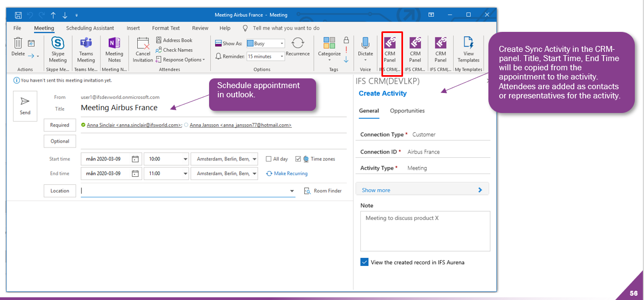This screenshot has width=644, height=300.
Task: Click the Cancel Invitation icon
Action: 143,44
